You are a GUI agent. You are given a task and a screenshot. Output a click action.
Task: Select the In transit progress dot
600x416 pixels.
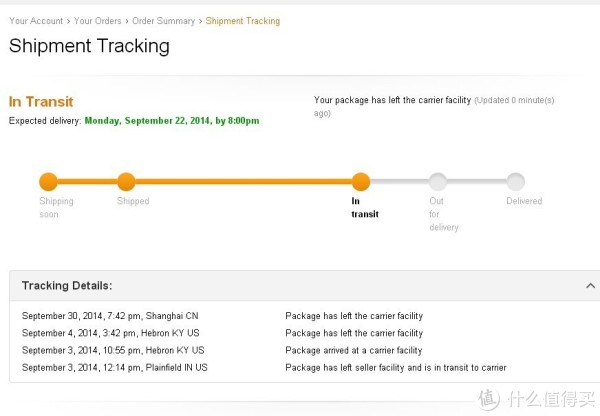click(361, 181)
